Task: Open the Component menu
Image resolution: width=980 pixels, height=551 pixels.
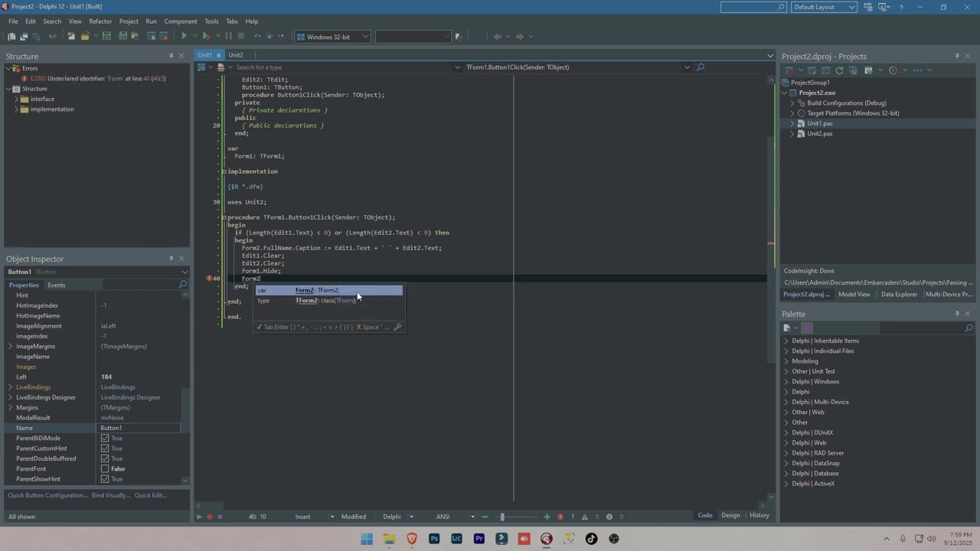Action: [x=181, y=21]
